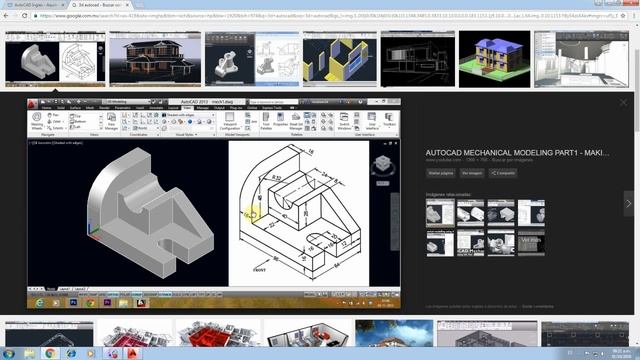This screenshot has width=640, height=360.
Task: Open the red AutoCAD icon in the taskbar
Action: 132,353
